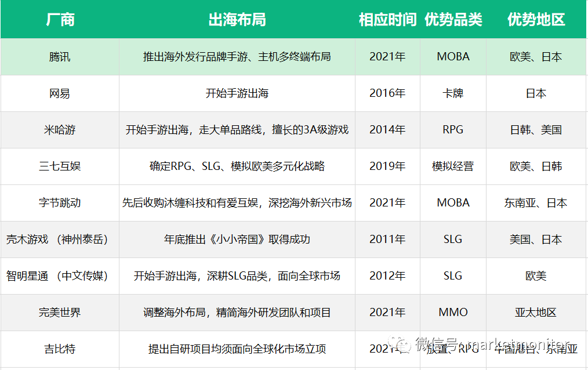Viewport: 588px width, 370px height.
Task: Click 提出自研项目均须面向全球化市场立项 cell
Action: [237, 349]
